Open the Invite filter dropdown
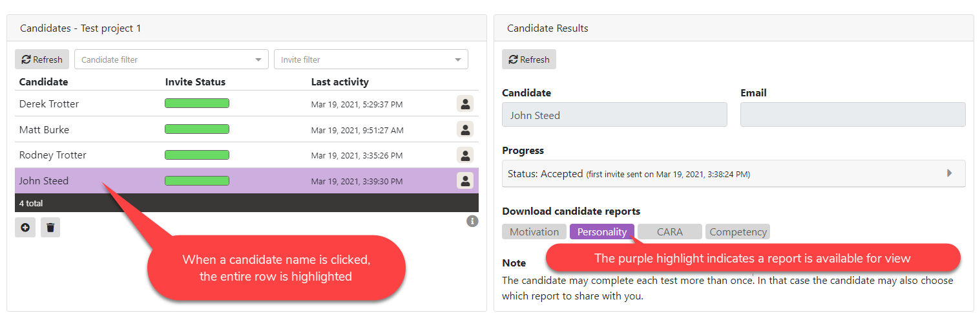The width and height of the screenshot is (980, 313). click(x=371, y=59)
